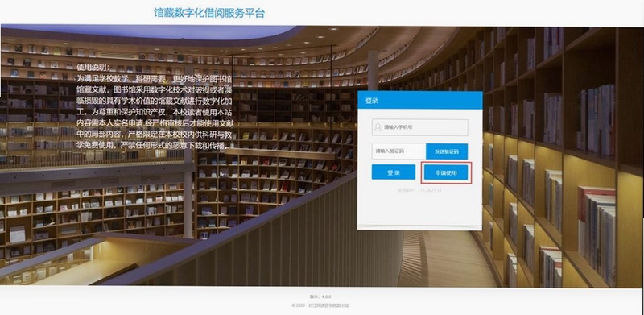Send the verification code via 发送验证码
The width and height of the screenshot is (644, 315).
(447, 151)
